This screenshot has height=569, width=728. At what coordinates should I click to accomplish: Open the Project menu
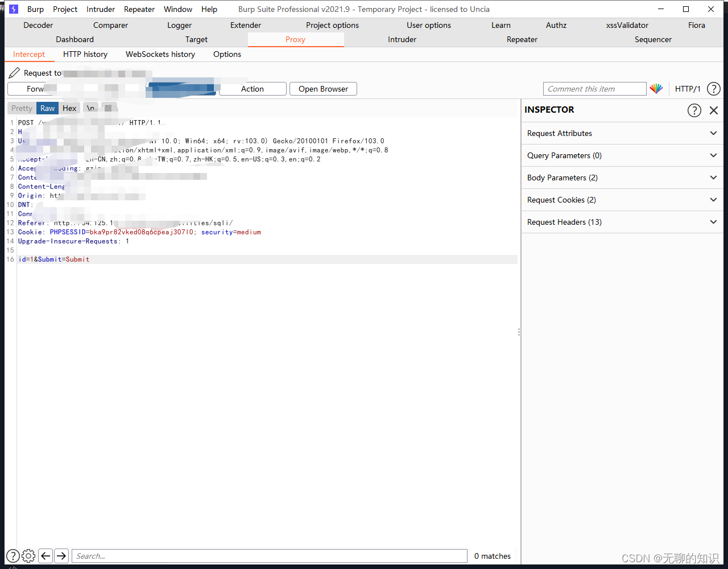click(65, 9)
